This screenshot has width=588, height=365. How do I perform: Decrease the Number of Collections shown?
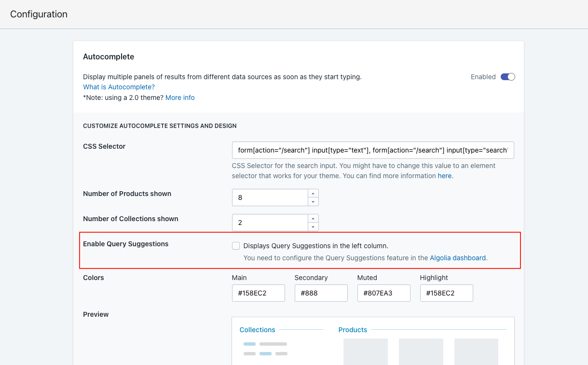click(313, 227)
